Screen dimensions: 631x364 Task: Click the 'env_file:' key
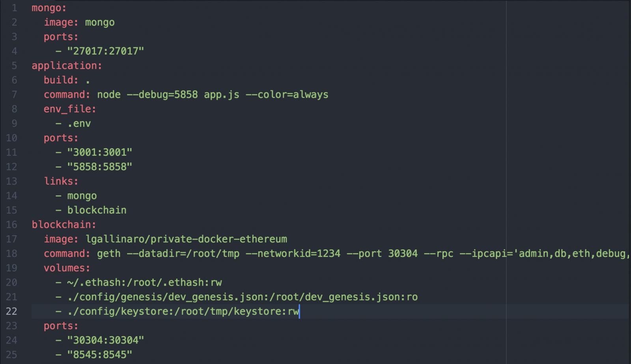(x=70, y=109)
